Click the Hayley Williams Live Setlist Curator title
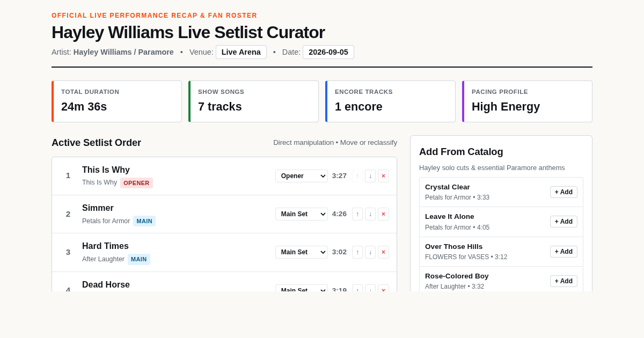The height and width of the screenshot is (338, 644). pyautogui.click(x=188, y=32)
